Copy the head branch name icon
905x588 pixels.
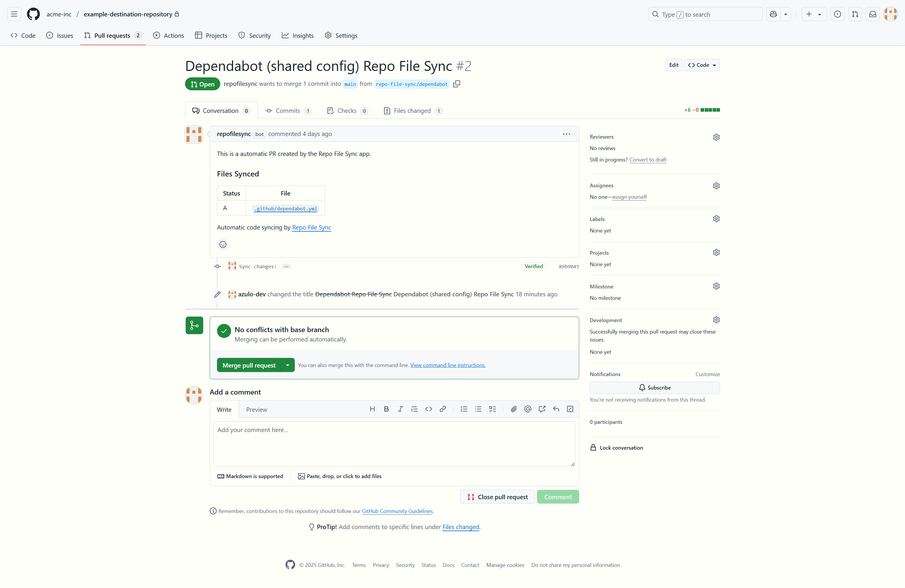[x=457, y=84]
